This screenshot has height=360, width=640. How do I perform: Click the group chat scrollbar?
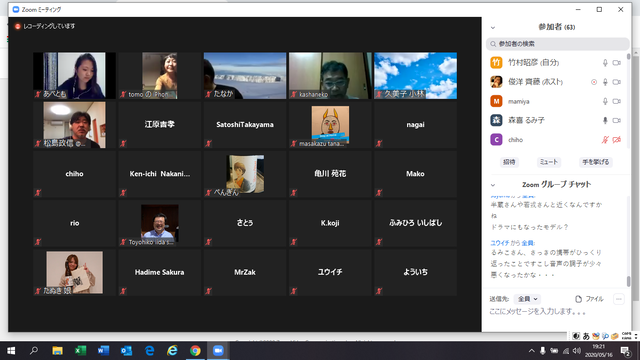pos(629,281)
